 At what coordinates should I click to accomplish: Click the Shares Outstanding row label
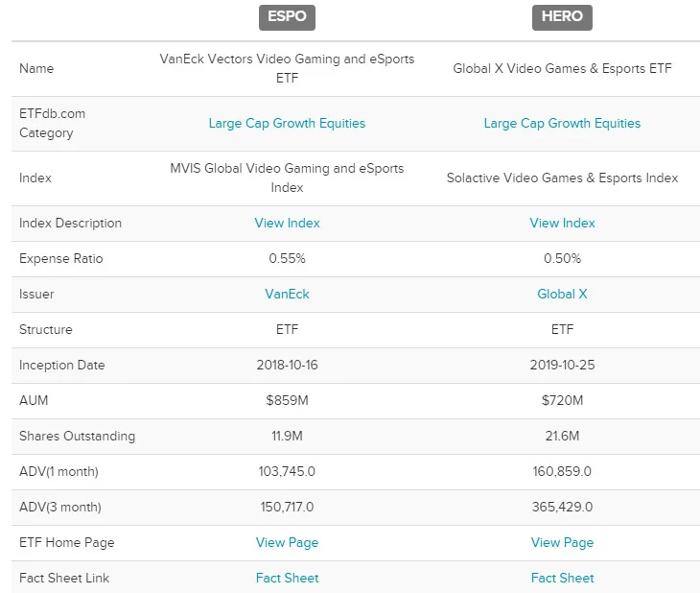coord(78,436)
